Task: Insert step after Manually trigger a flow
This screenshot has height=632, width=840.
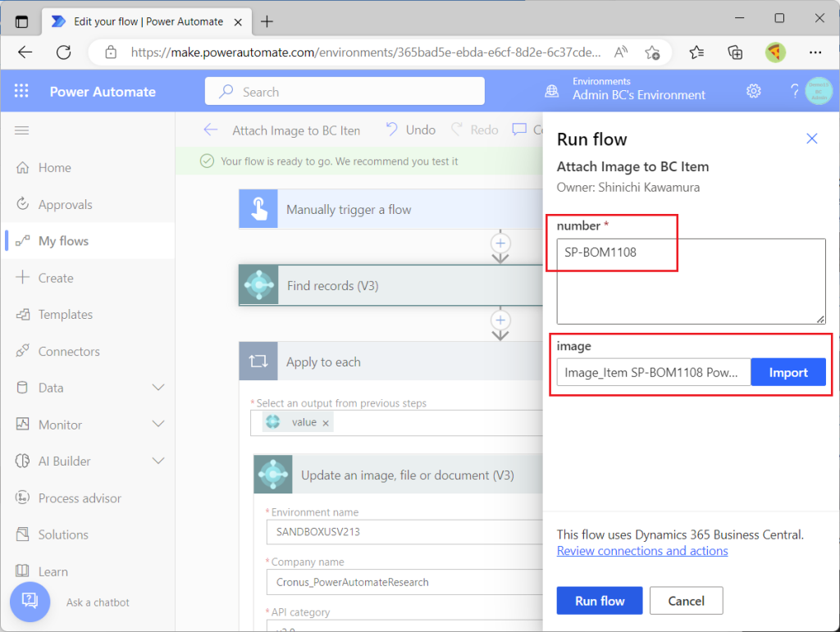Action: [500, 243]
